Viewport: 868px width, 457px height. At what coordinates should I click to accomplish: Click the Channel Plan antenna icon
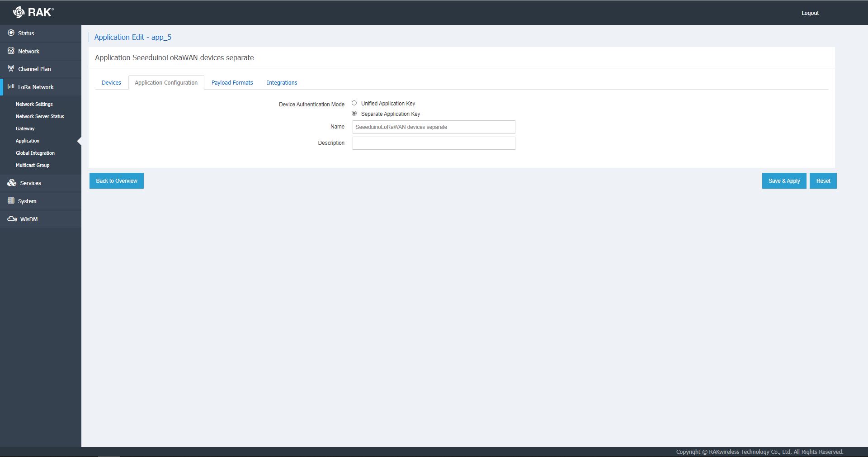[11, 69]
